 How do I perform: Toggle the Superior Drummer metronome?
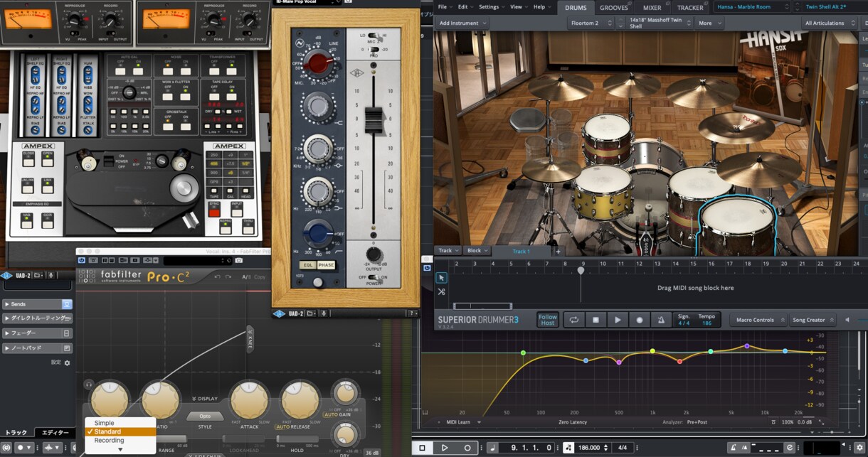pyautogui.click(x=660, y=320)
